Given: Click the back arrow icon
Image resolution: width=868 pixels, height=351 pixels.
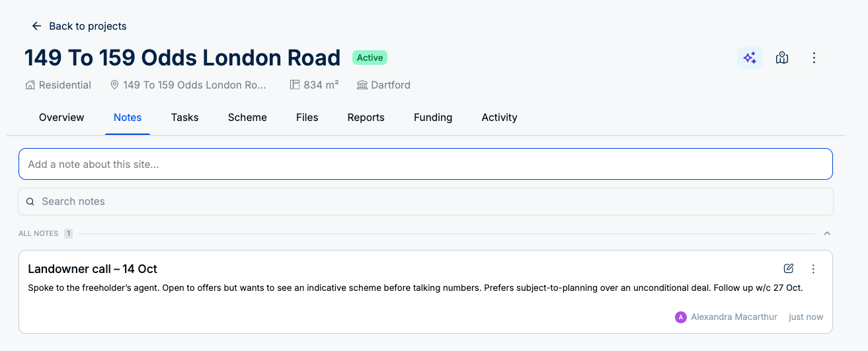Looking at the screenshot, I should 37,26.
